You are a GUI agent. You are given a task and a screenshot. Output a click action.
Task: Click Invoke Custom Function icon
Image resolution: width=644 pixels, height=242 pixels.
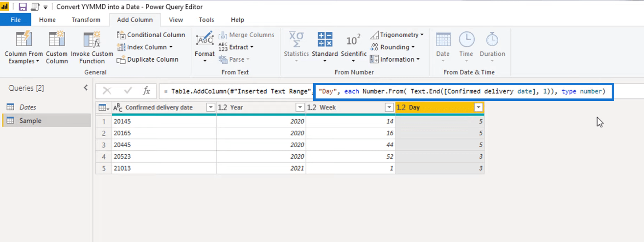click(x=92, y=39)
